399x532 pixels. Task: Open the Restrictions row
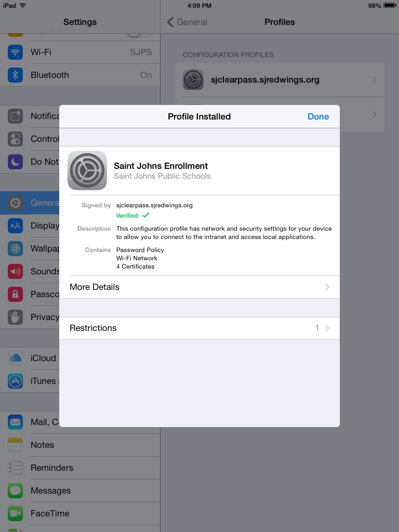tap(199, 328)
